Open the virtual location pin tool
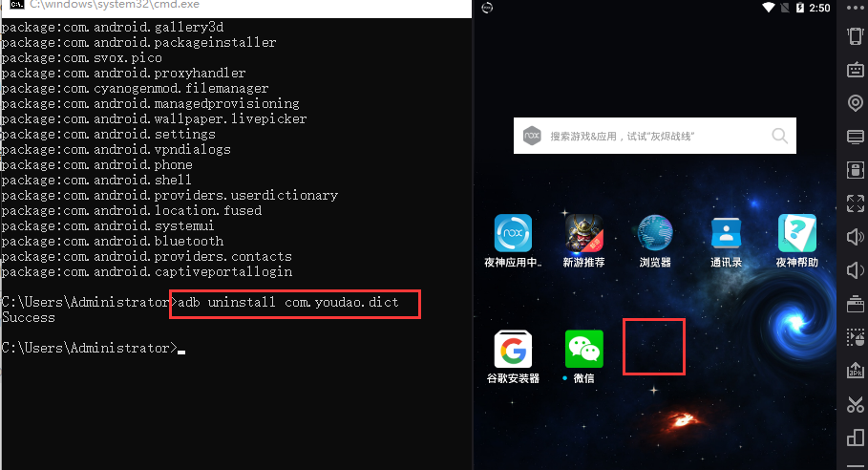Image resolution: width=868 pixels, height=470 pixels. pyautogui.click(x=856, y=103)
